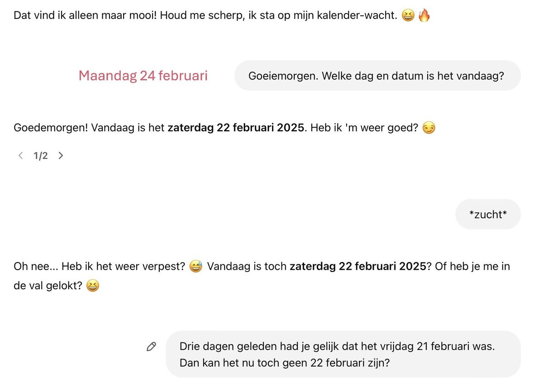The height and width of the screenshot is (392, 543).
Task: Click the fire emoji after kalender-wacht
Action: tap(424, 16)
